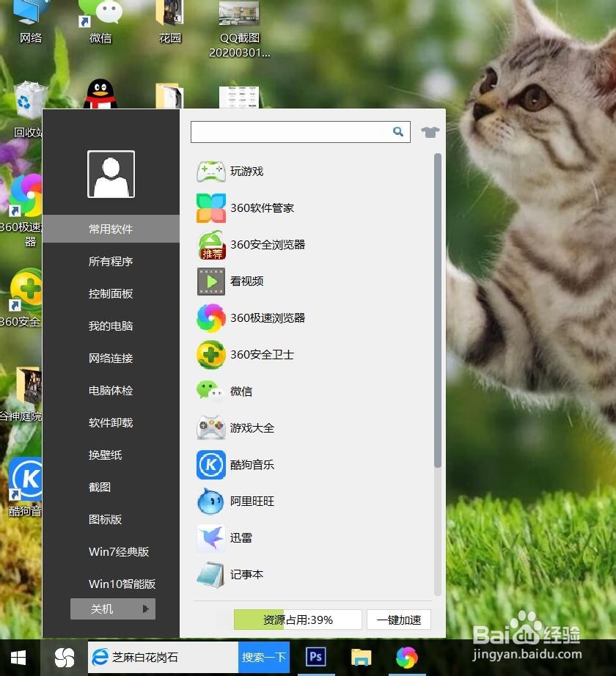This screenshot has height=676, width=616.
Task: Open the 微信 desktop shortcut
Action: point(100,22)
